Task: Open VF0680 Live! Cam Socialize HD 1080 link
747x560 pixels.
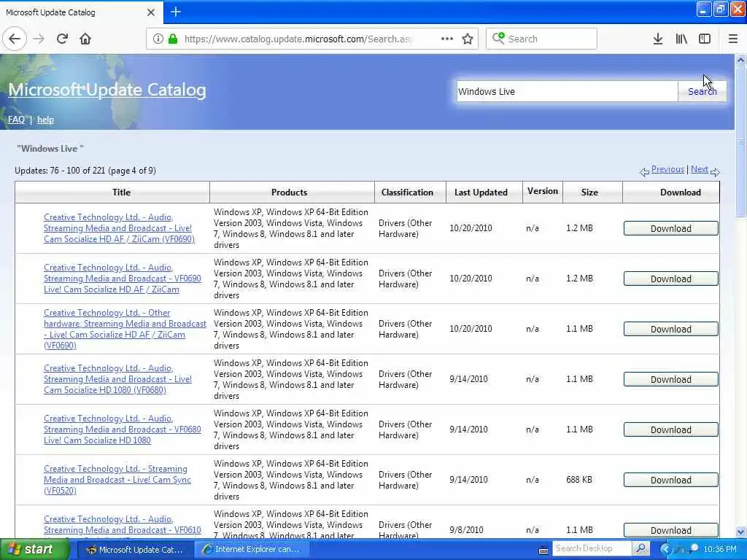Action: point(123,429)
